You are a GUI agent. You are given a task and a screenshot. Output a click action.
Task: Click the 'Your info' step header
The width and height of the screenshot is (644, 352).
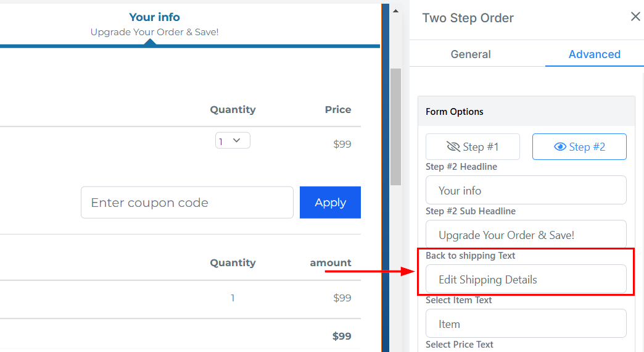click(x=154, y=17)
